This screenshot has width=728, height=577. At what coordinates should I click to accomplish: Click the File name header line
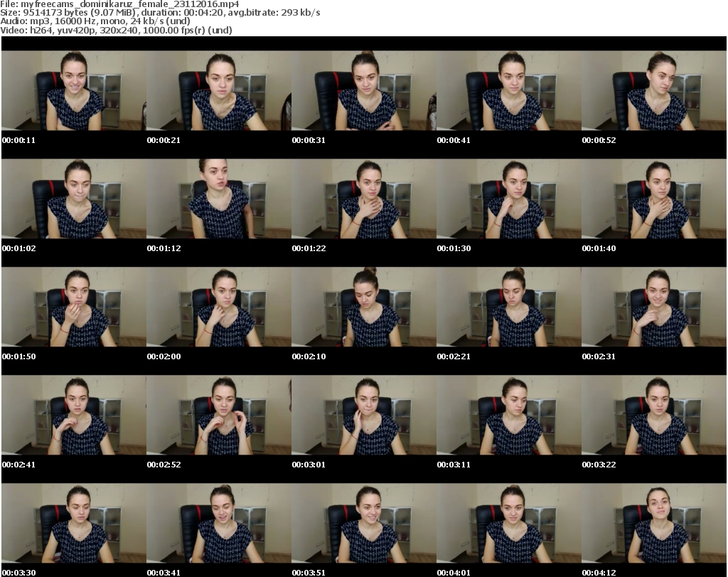pos(119,4)
